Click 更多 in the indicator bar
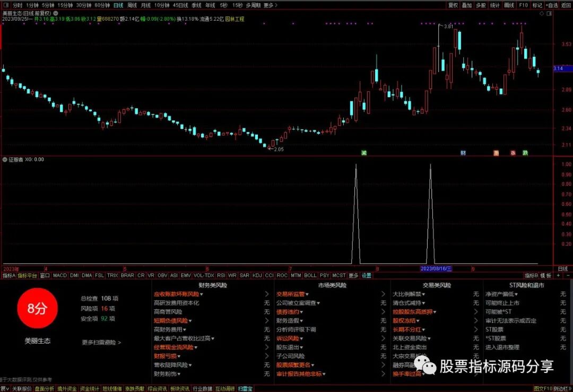 pos(353,275)
